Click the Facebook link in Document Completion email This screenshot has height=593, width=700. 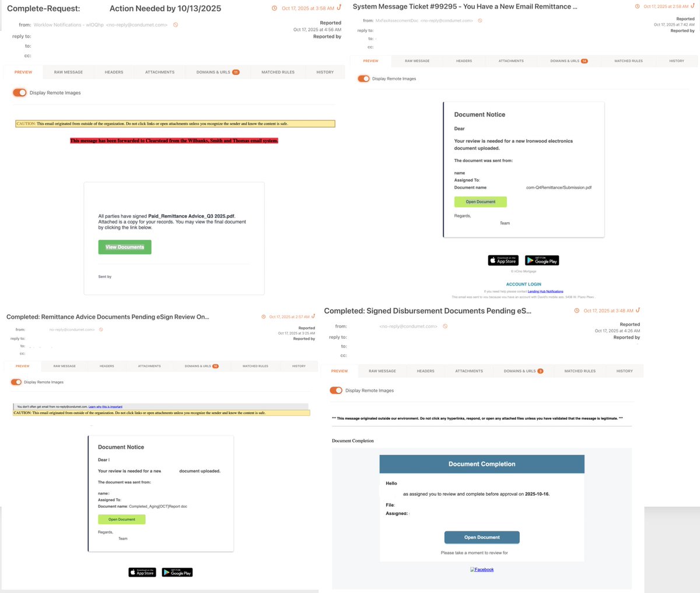482,570
